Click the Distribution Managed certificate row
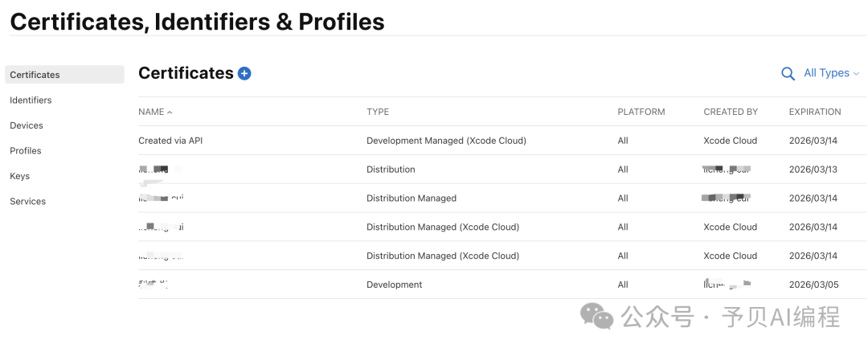Viewport: 868px width, 352px height. pos(411,199)
